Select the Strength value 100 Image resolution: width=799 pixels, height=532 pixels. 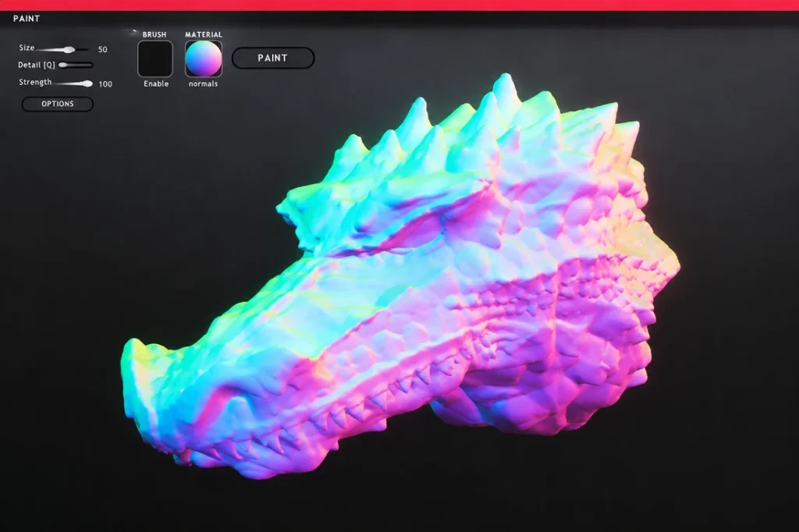[105, 84]
